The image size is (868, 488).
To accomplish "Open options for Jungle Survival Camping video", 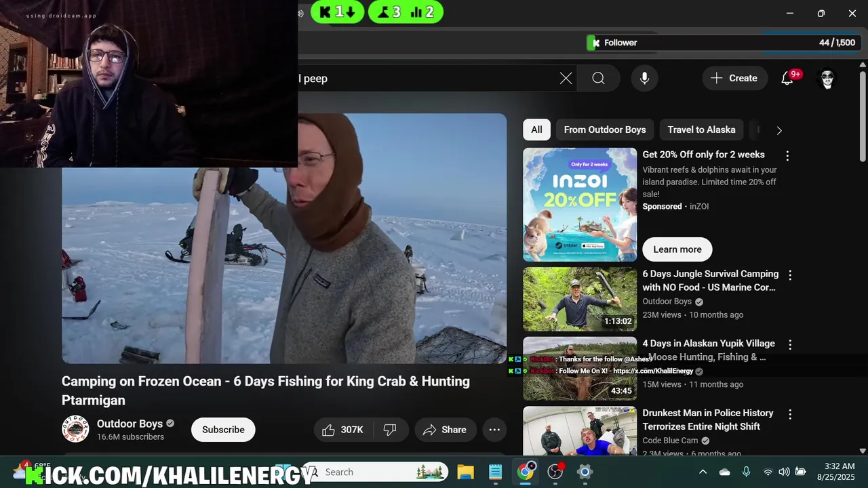I will point(790,275).
